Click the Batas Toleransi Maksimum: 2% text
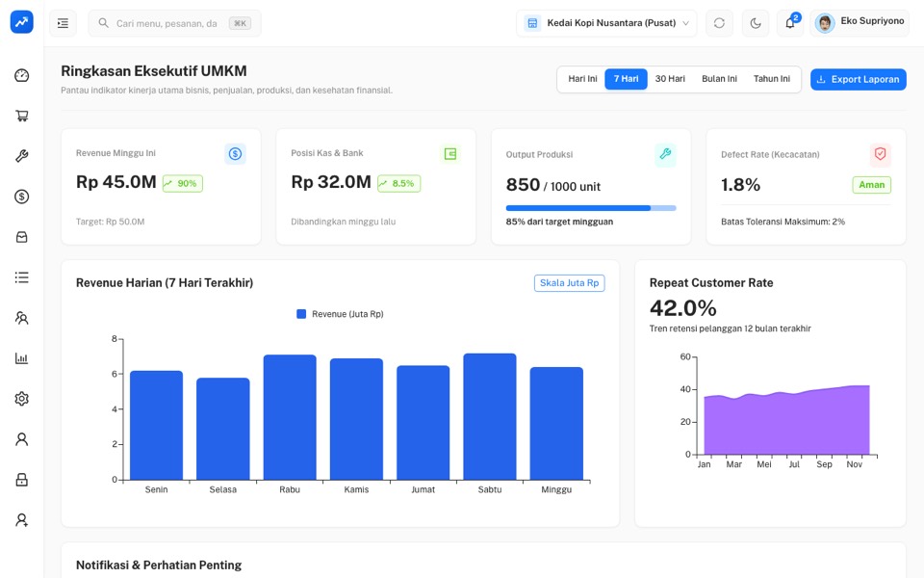This screenshot has height=578, width=924. click(783, 222)
